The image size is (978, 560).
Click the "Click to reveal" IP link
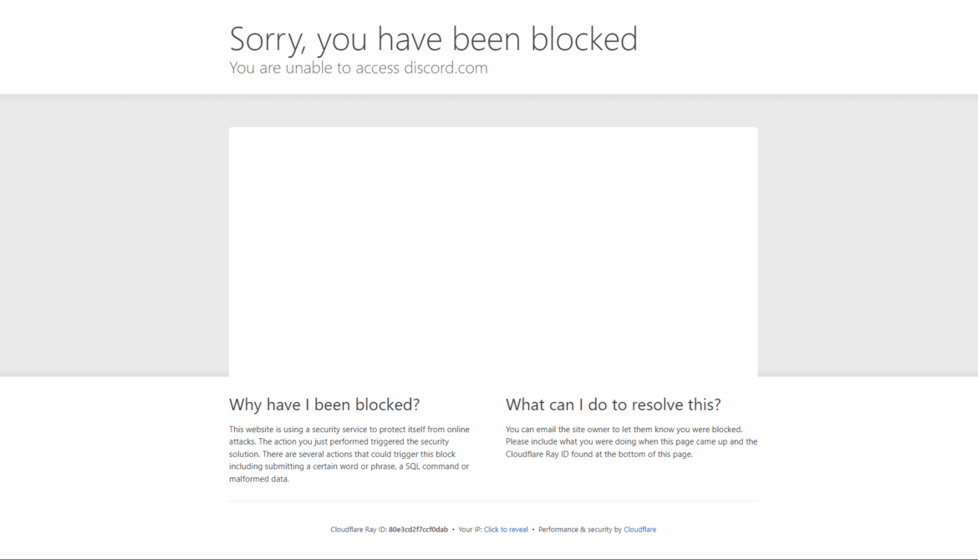505,529
